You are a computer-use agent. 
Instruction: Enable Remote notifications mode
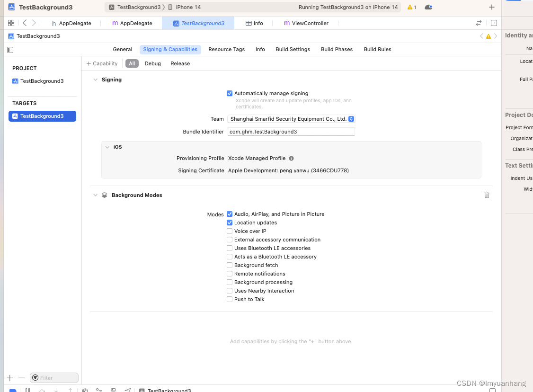coord(230,273)
